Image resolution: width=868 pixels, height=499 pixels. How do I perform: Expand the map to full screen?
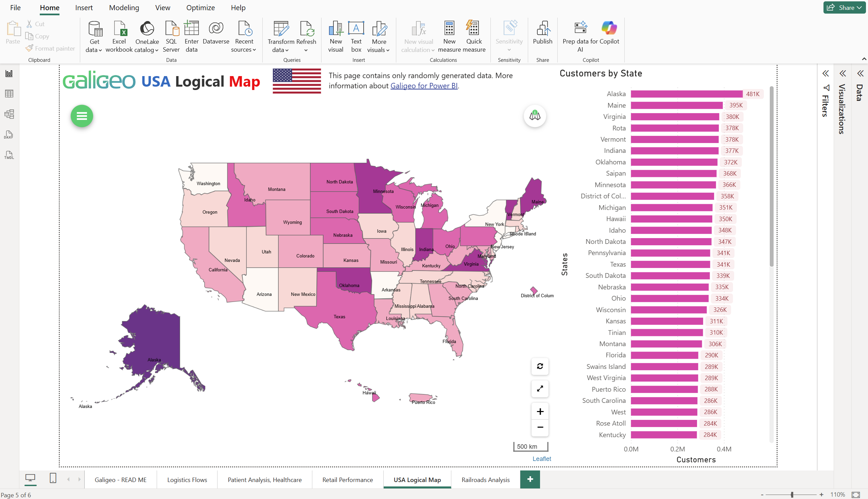coord(540,389)
